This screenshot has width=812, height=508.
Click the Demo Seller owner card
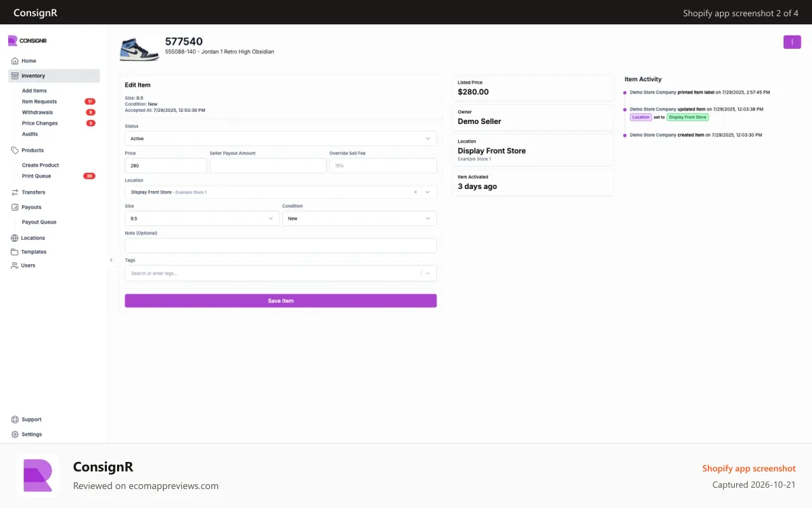coord(533,118)
